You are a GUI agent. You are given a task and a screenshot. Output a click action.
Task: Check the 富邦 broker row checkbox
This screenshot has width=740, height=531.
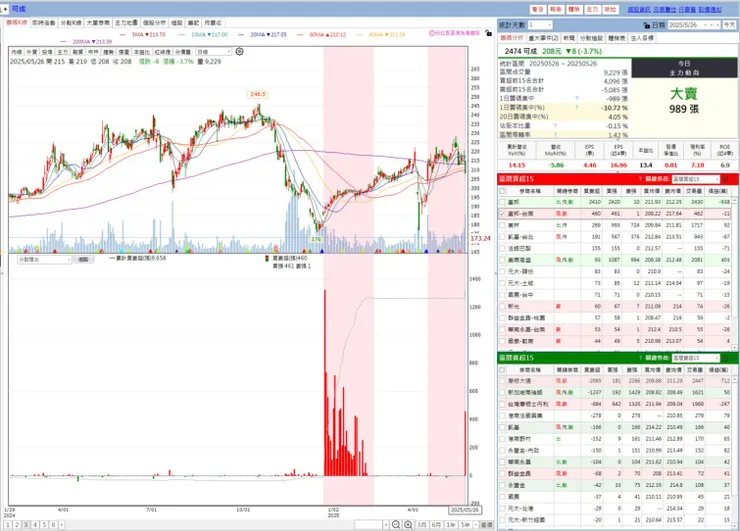[502, 202]
